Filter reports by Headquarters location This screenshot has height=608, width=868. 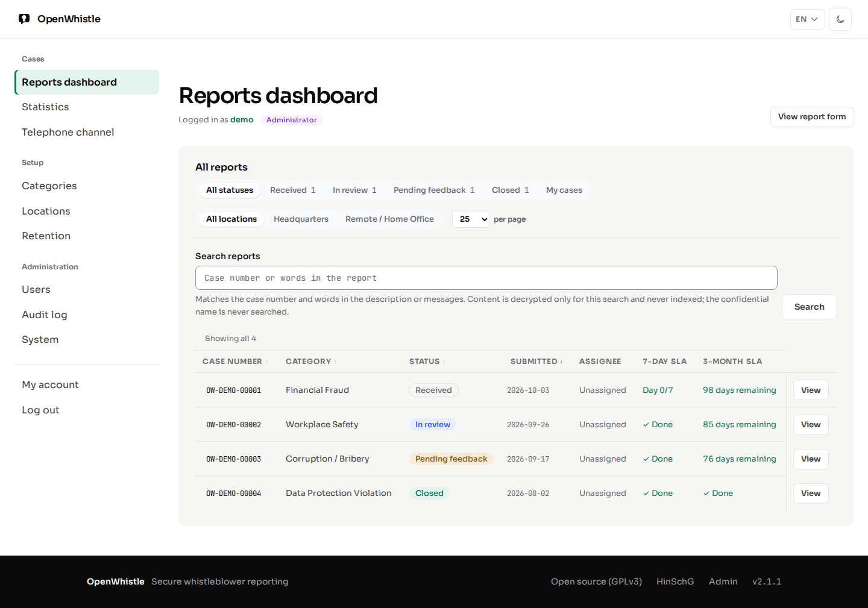click(301, 219)
